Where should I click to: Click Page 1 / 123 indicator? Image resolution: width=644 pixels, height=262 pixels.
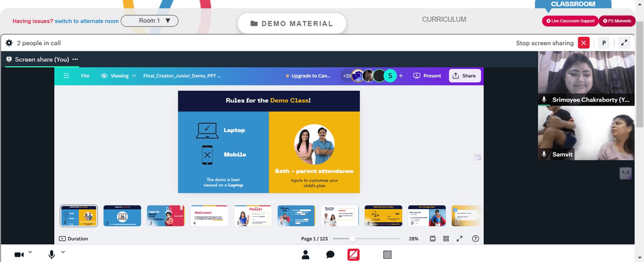coord(314,239)
